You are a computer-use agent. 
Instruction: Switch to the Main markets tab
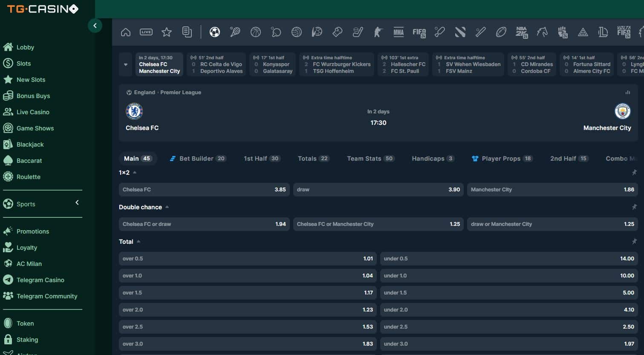138,159
